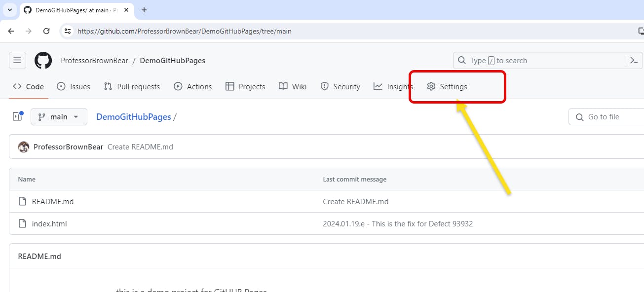This screenshot has height=292, width=644.
Task: Open site information via the tune icon
Action: point(67,31)
